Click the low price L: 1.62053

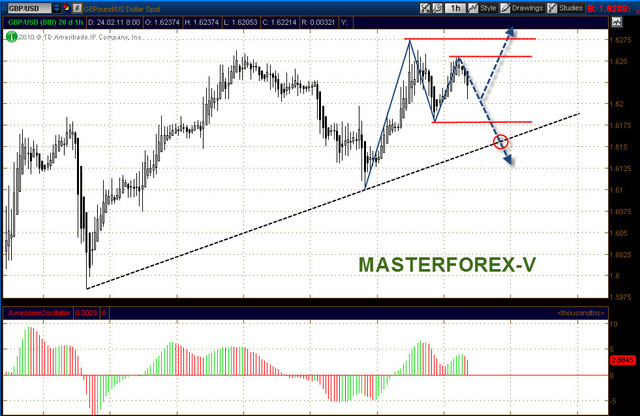(241, 22)
